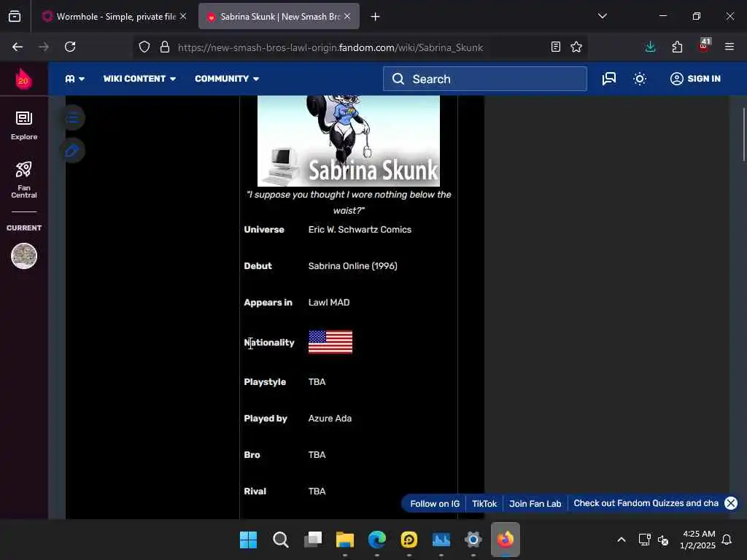Dismiss the bottom banner with X

[x=731, y=503]
